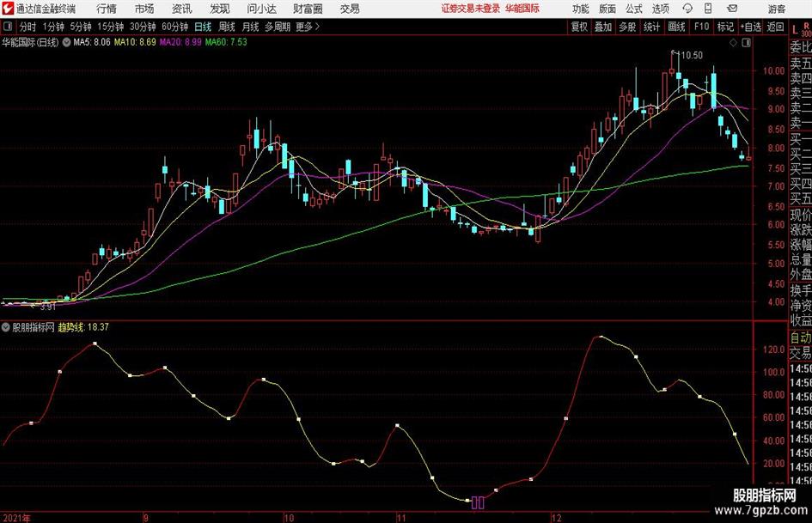Open the 选项 menu
The height and width of the screenshot is (523, 812).
(x=660, y=9)
